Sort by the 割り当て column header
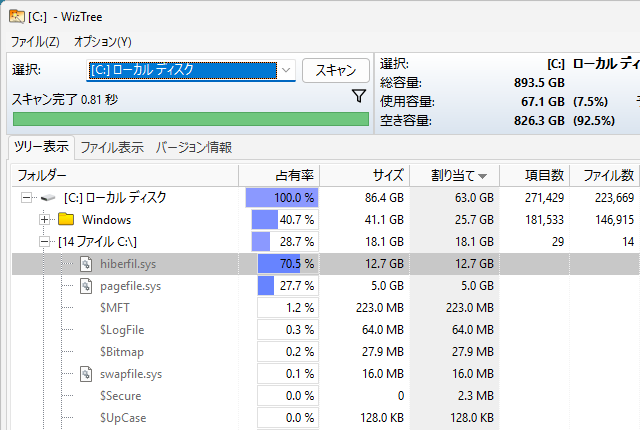Viewport: 640px width, 430px height. (x=453, y=175)
